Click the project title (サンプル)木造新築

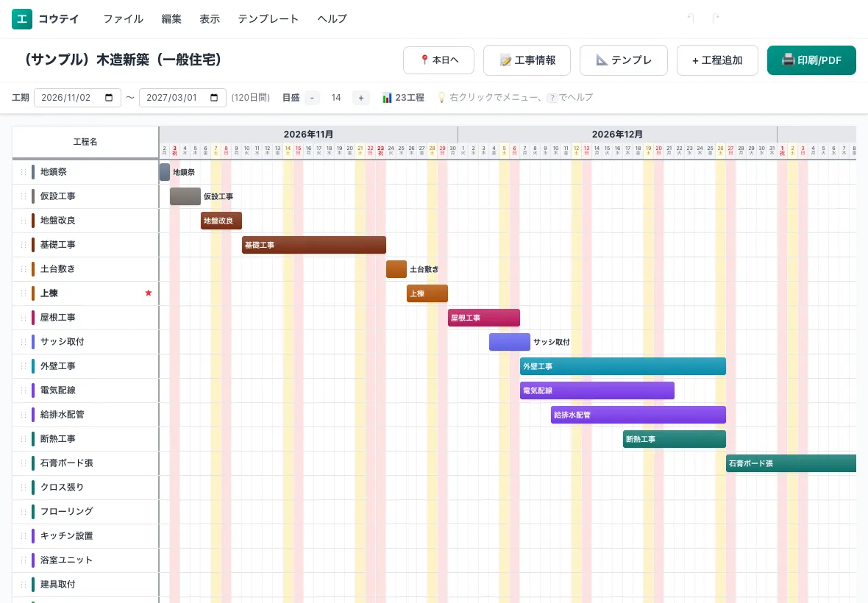(122, 60)
